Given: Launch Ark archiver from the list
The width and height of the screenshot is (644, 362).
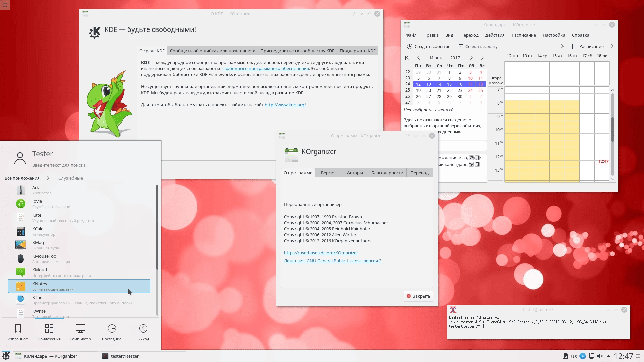Looking at the screenshot, I should 79,190.
